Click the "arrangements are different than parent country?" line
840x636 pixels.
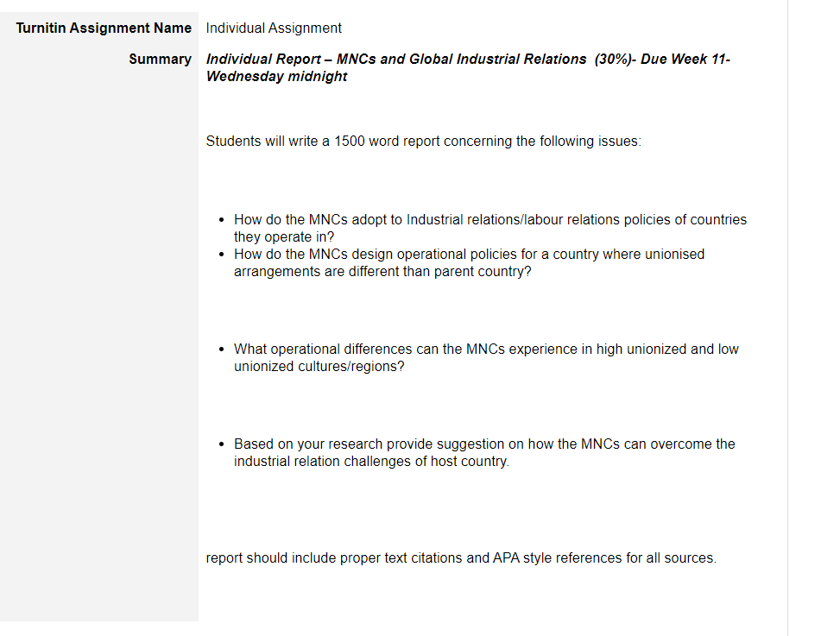[x=382, y=271]
